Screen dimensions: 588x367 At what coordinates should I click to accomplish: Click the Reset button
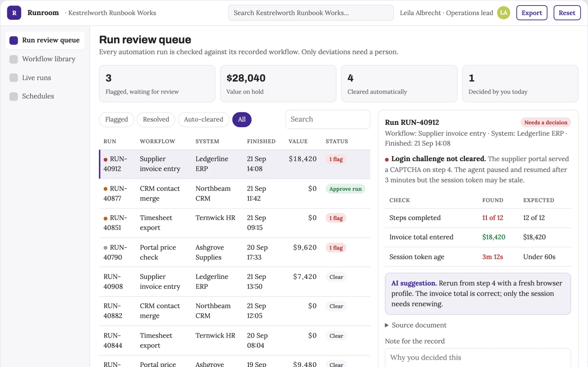coord(567,13)
